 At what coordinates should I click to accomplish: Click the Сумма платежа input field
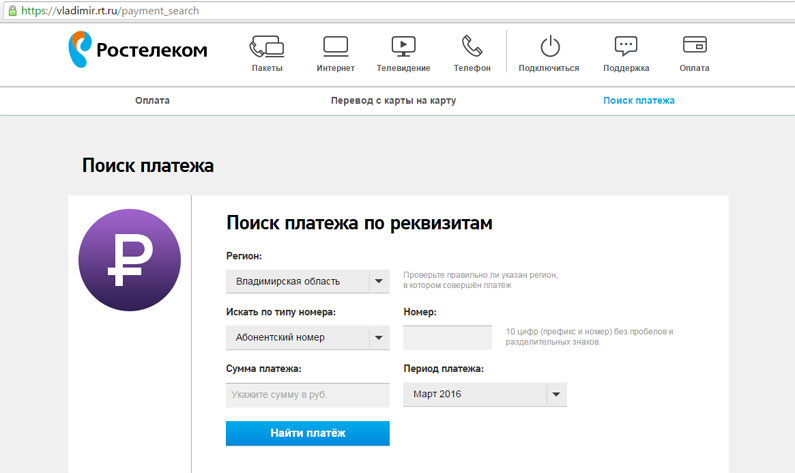tap(307, 395)
